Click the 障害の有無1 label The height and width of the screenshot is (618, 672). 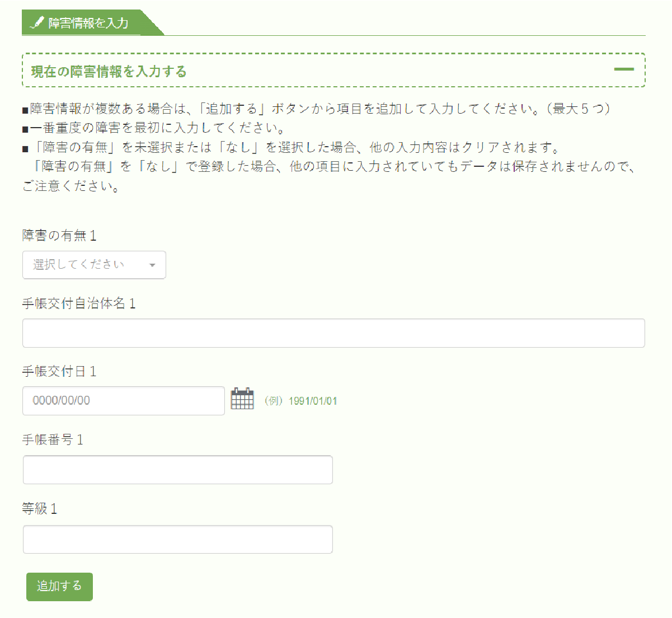tap(59, 236)
